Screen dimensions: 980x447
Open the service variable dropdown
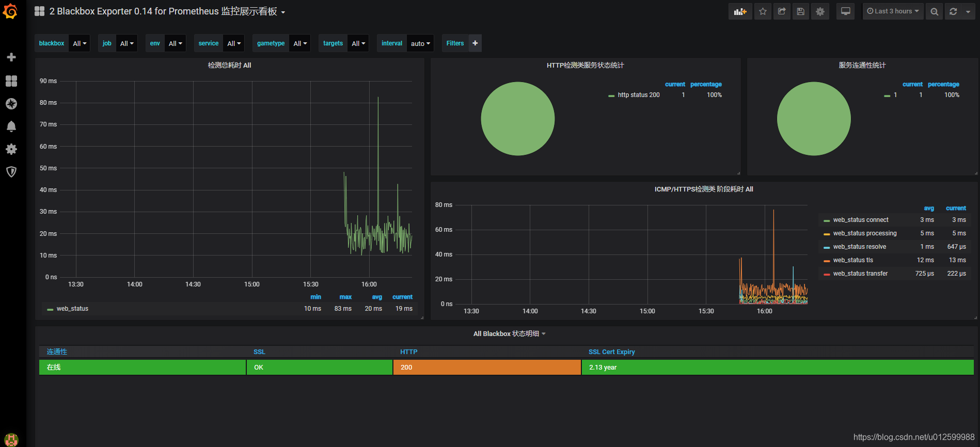click(x=234, y=43)
